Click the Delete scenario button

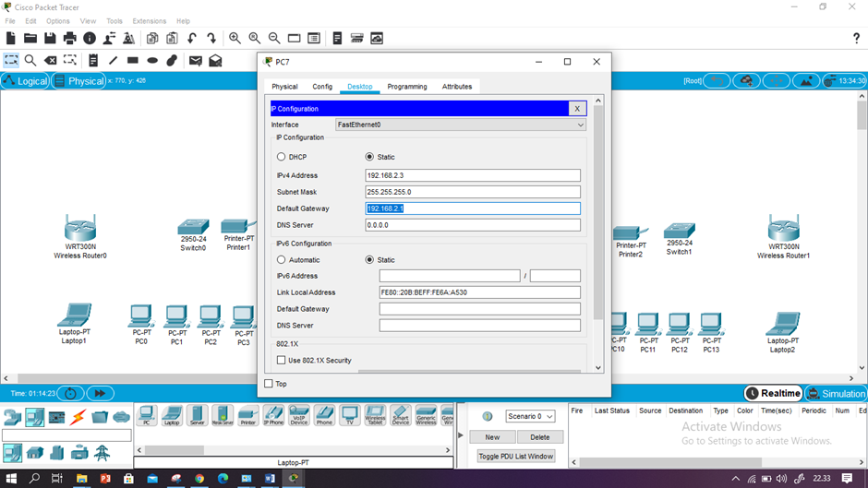pyautogui.click(x=540, y=437)
